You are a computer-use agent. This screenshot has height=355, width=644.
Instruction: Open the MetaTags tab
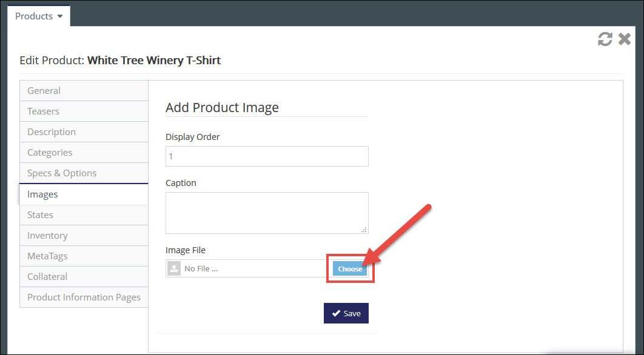(x=84, y=256)
